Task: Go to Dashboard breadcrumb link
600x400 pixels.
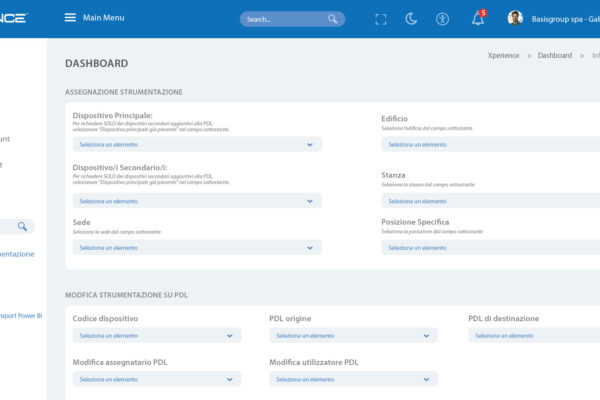Action: 554,56
